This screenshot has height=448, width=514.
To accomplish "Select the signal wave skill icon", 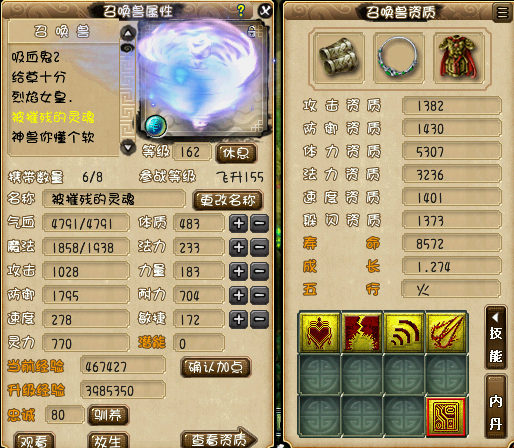I will point(404,332).
